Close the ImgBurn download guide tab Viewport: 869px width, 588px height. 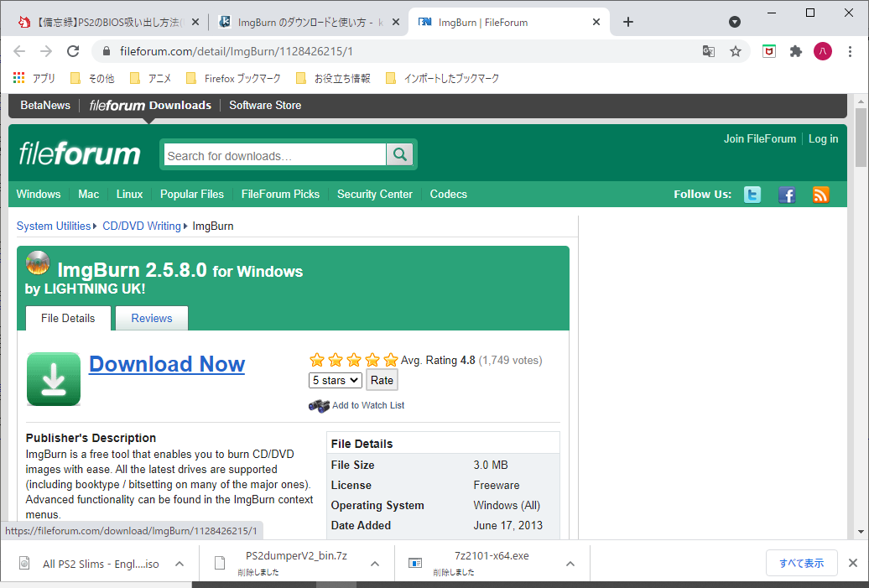396,22
